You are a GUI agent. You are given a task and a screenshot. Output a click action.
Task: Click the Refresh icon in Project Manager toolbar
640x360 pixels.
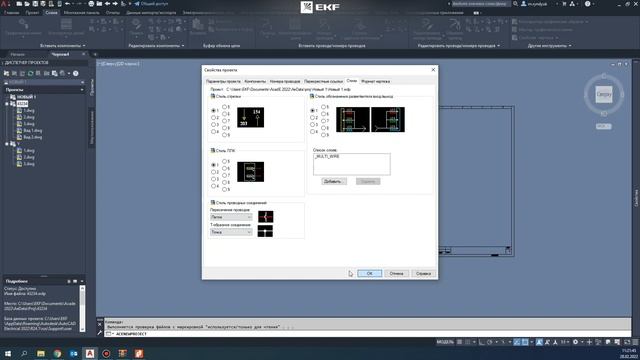pos(30,73)
